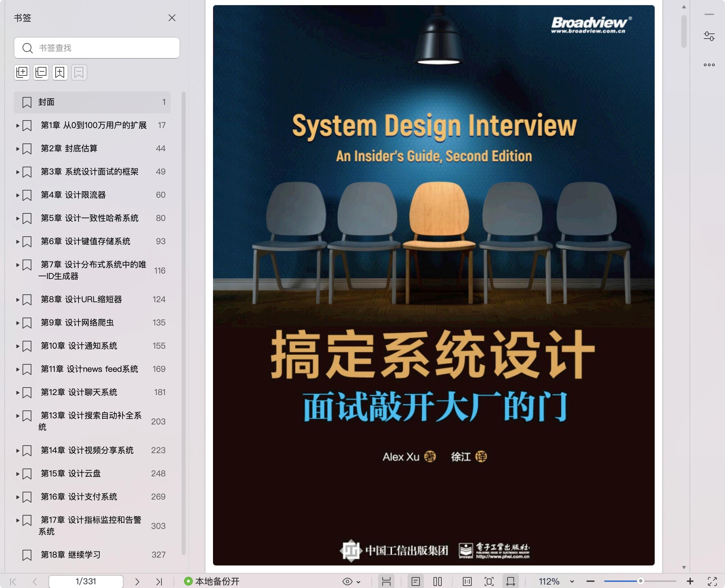Expand all bookmarks icon
This screenshot has width=725, height=588.
click(22, 72)
